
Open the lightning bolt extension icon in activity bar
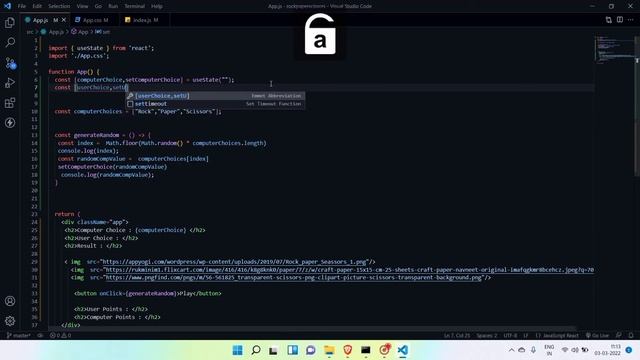10,123
